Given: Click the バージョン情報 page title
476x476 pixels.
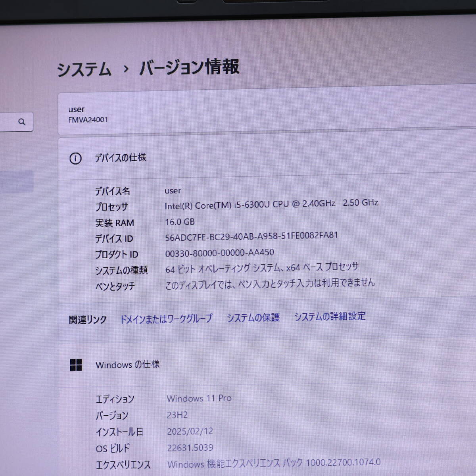Looking at the screenshot, I should coord(189,67).
